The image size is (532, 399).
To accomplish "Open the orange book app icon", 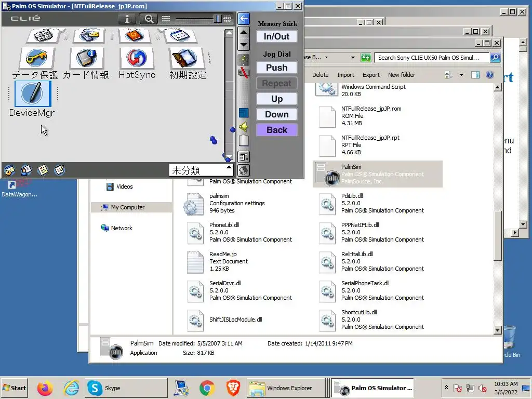I will coord(135,35).
